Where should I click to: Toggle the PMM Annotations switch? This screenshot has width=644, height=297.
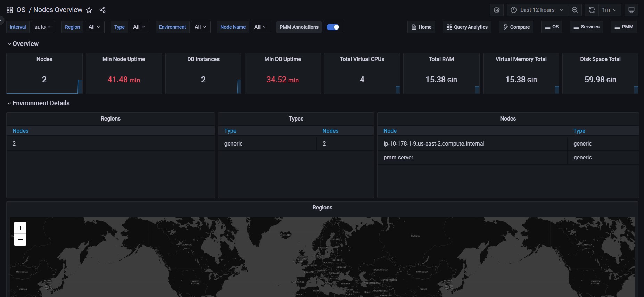pos(333,27)
